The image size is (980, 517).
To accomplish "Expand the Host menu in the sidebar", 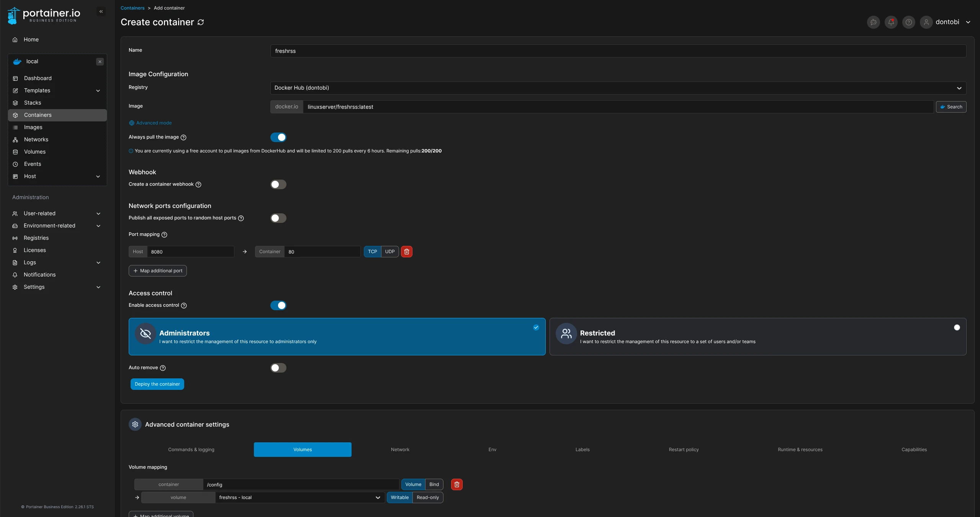I will (98, 177).
